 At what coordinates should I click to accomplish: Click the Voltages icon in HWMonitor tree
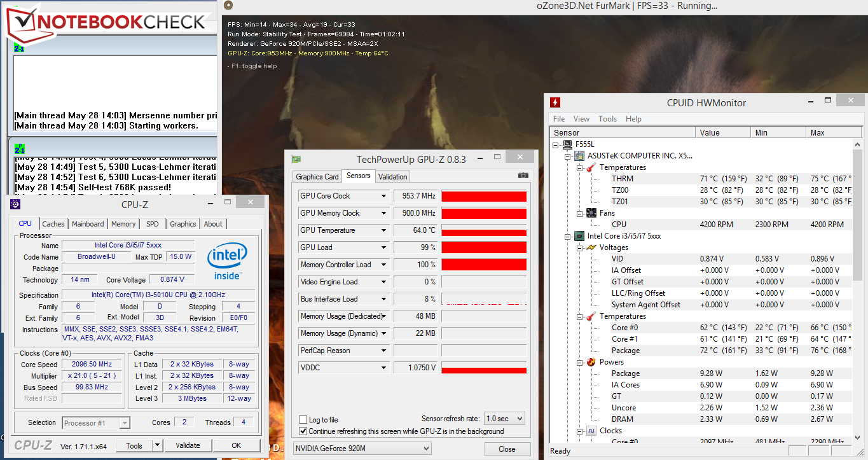tap(591, 247)
